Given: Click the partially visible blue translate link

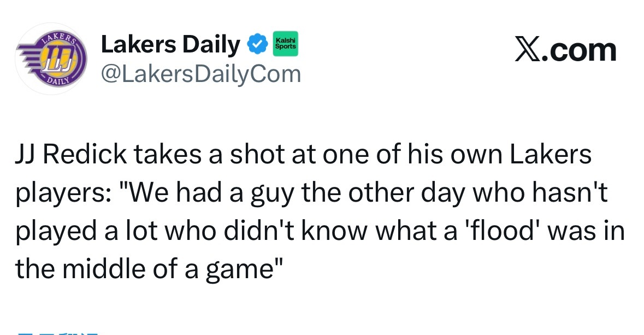Looking at the screenshot, I should [x=57, y=332].
